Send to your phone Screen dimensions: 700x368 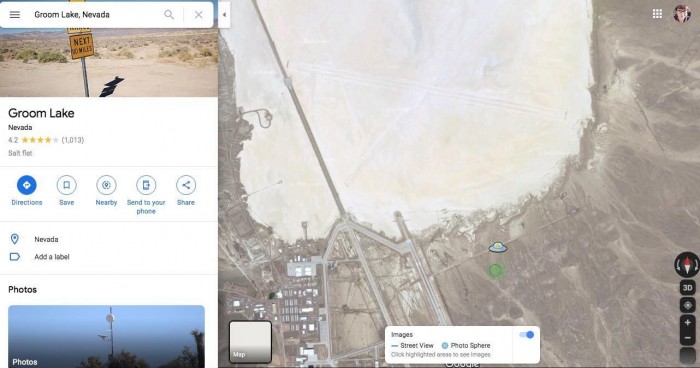[x=146, y=195]
